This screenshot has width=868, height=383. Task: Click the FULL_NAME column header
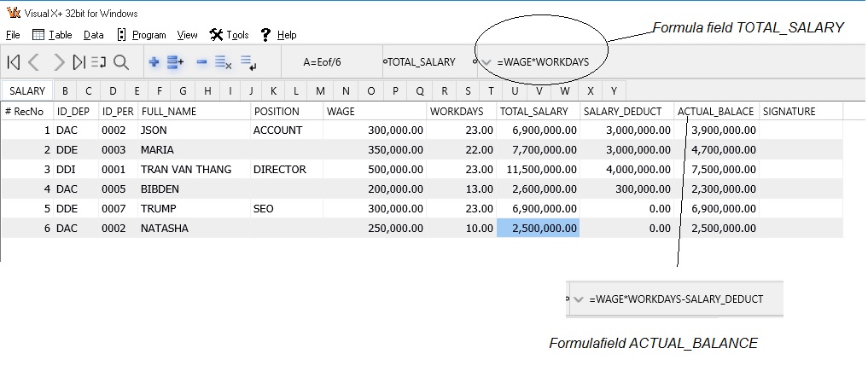click(195, 111)
